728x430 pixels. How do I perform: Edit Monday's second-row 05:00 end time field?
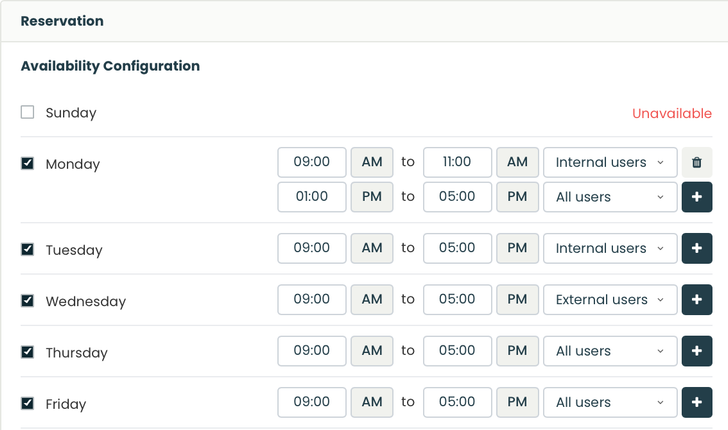457,197
